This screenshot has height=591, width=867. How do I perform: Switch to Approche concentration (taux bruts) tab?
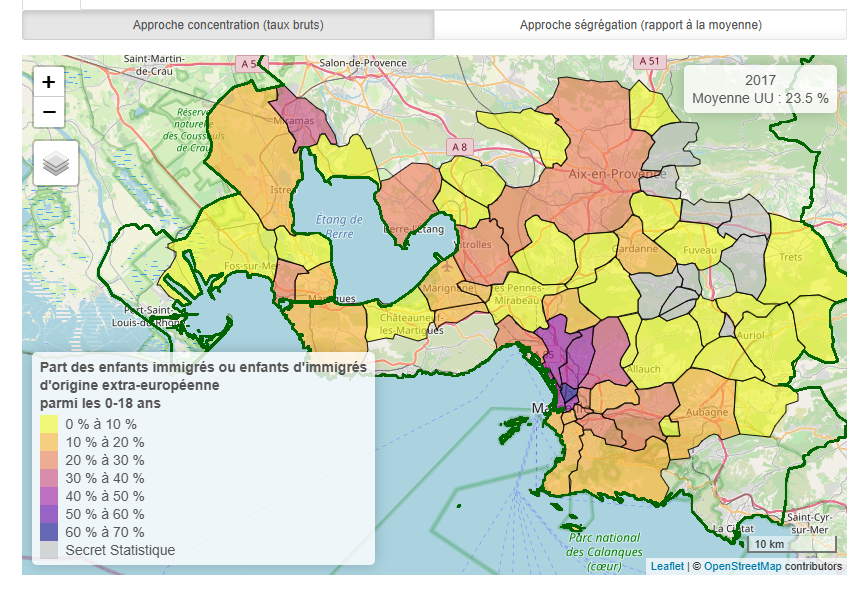tap(228, 25)
